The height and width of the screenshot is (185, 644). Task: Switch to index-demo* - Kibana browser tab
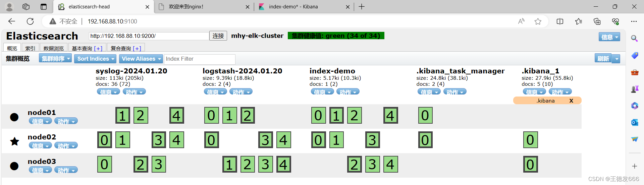tap(304, 7)
